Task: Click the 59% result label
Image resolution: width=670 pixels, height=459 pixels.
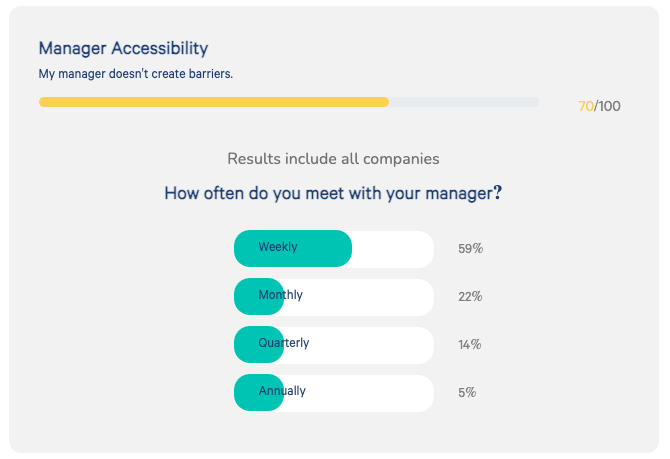Action: [x=470, y=248]
